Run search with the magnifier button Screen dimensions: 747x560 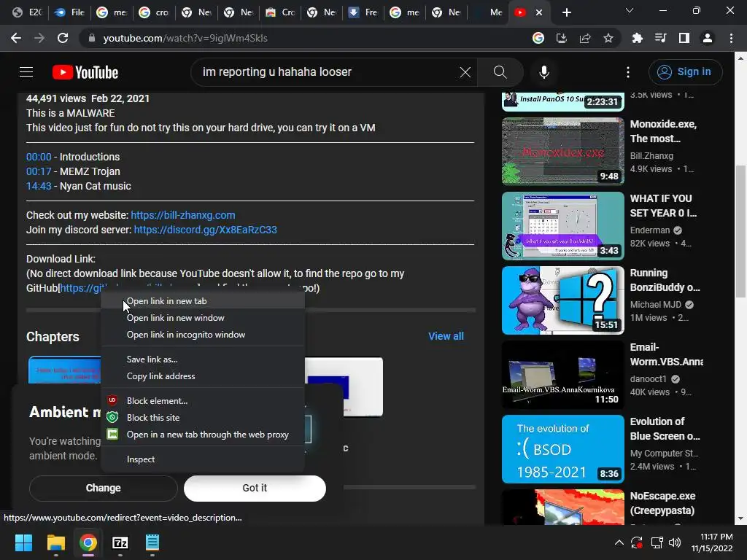[500, 72]
